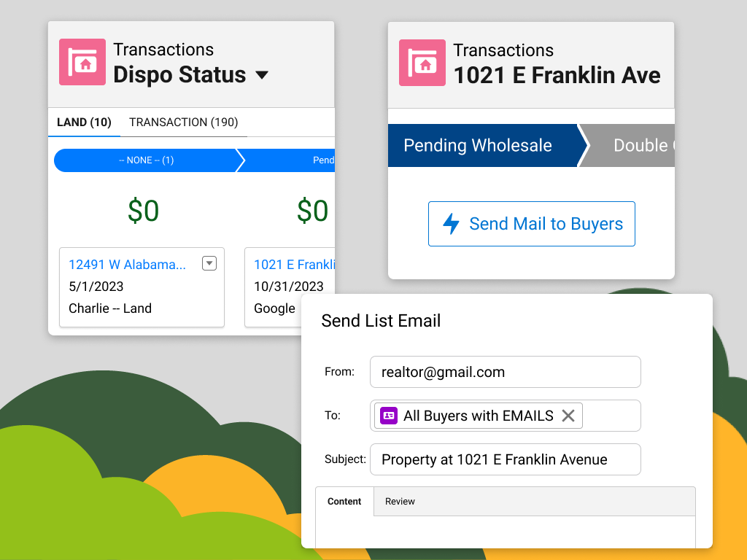The height and width of the screenshot is (560, 747).
Task: Open the 12491 W Alabama property link
Action: (128, 264)
